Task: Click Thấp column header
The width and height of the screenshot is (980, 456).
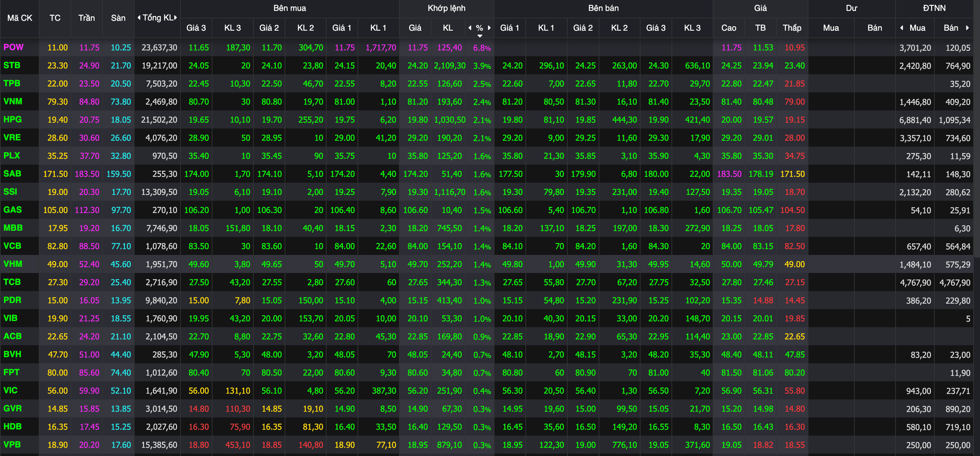Action: coord(792,28)
